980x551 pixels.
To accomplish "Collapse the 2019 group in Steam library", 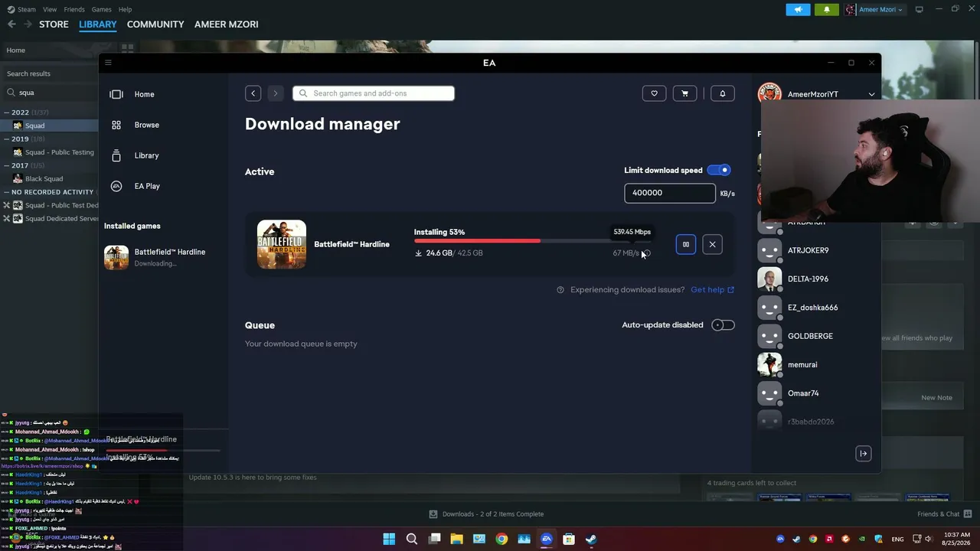I will pyautogui.click(x=8, y=139).
